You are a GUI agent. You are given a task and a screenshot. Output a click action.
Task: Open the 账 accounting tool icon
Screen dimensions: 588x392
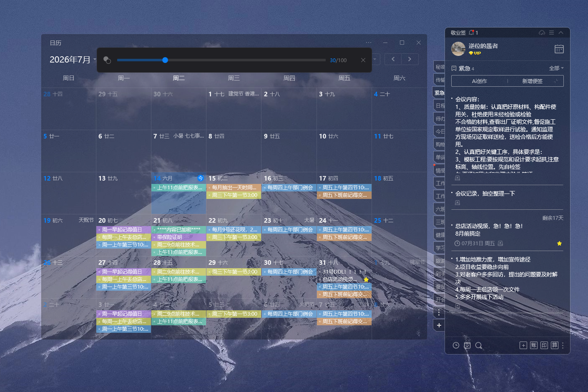[x=534, y=345]
